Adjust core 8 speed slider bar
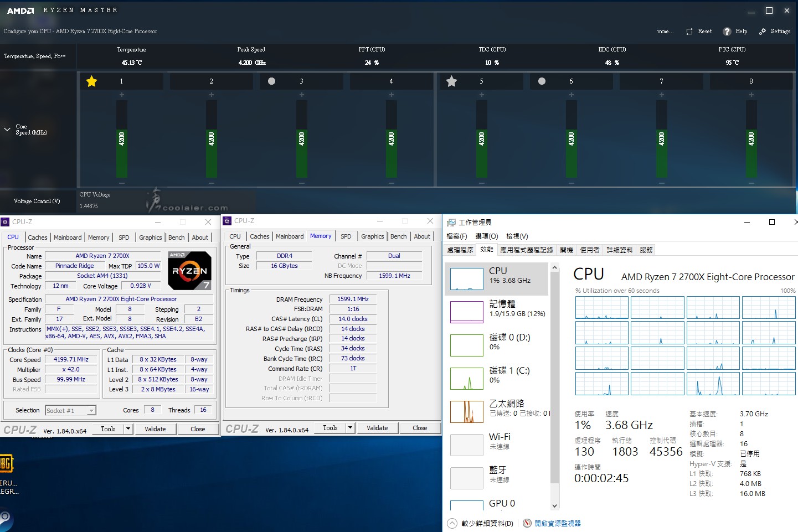Screen dimensions: 798x532 751,139
